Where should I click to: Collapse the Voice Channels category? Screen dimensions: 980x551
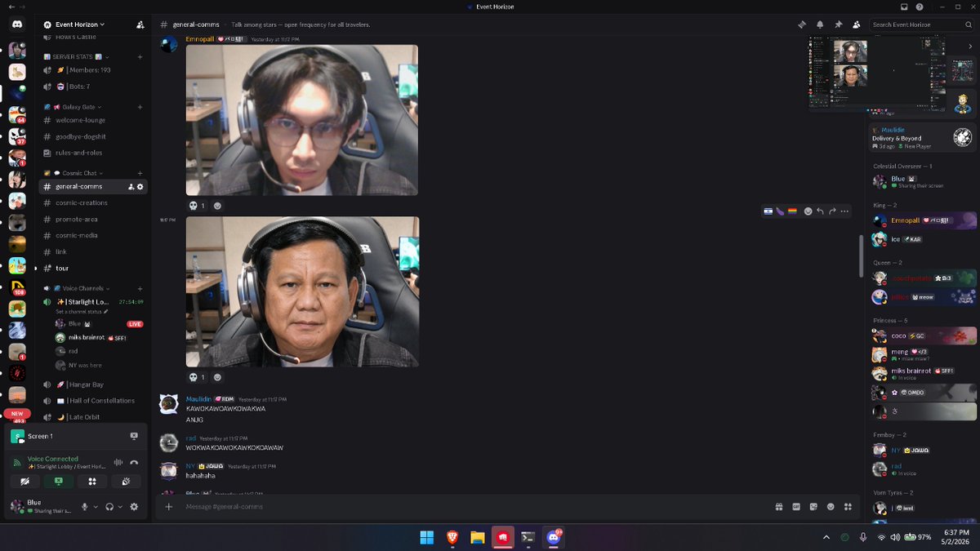[x=75, y=288]
